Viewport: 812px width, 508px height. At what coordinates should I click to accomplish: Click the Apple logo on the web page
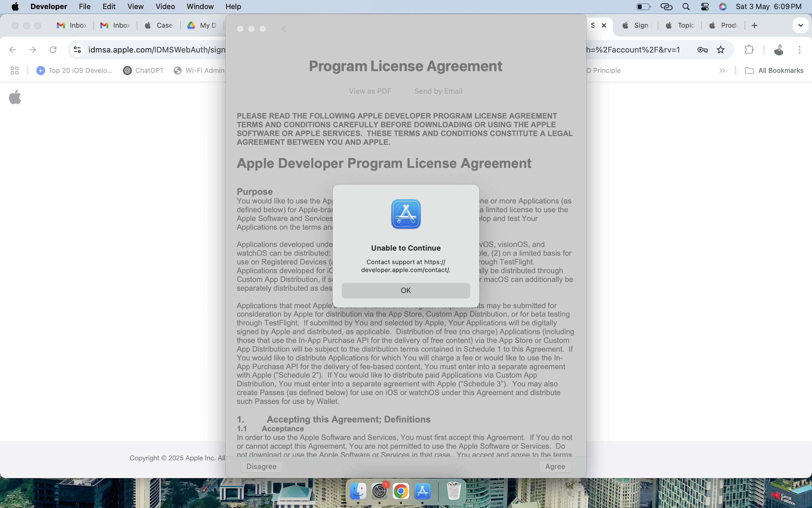pos(15,97)
